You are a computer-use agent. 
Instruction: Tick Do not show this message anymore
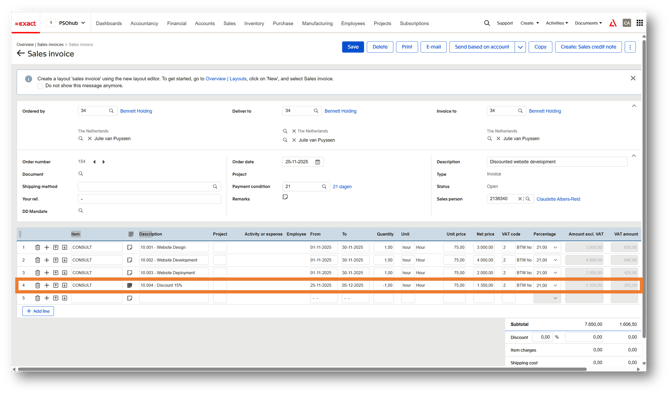40,85
